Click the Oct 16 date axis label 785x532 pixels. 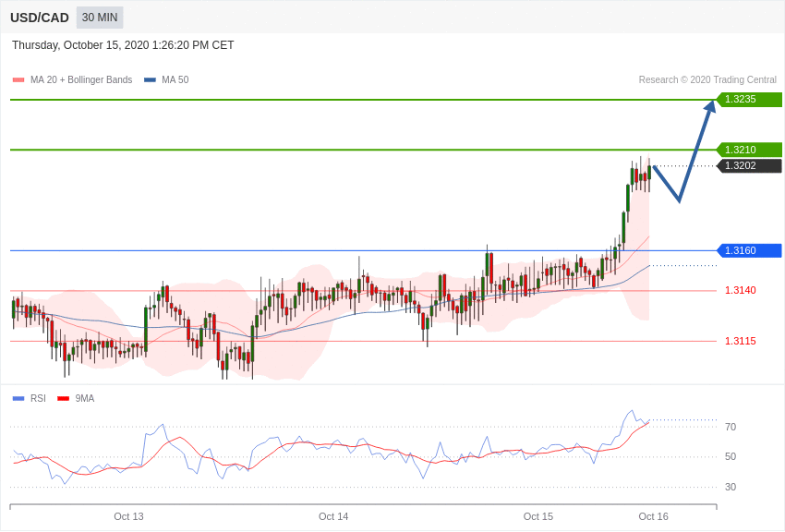coord(653,516)
